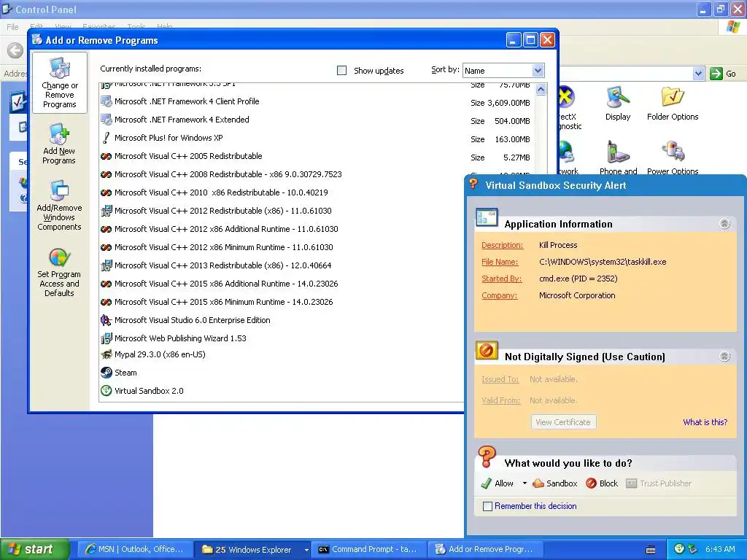Collapse the Application Information section
This screenshot has width=747, height=560.
coord(724,223)
